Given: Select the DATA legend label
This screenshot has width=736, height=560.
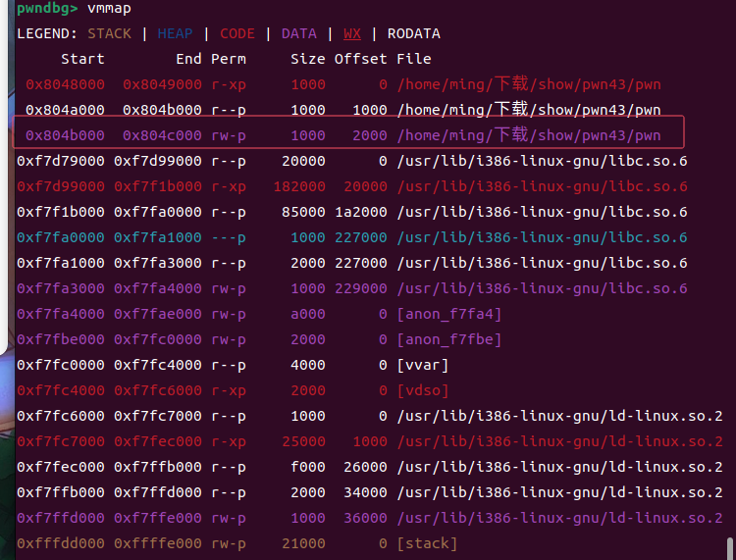Looking at the screenshot, I should (x=299, y=33).
